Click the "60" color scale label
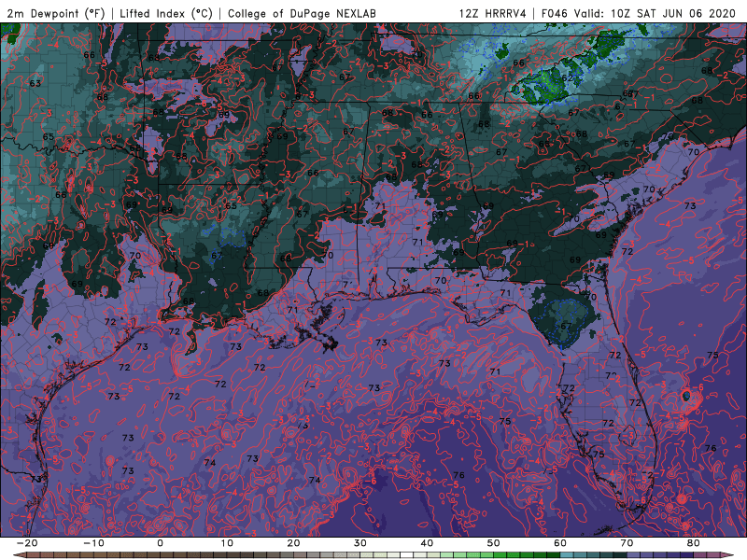 pyautogui.click(x=560, y=543)
